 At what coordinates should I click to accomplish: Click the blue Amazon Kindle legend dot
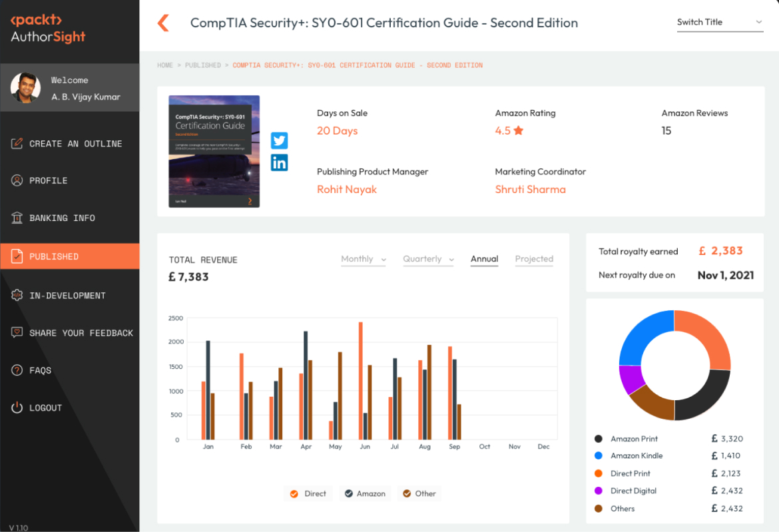tap(598, 456)
